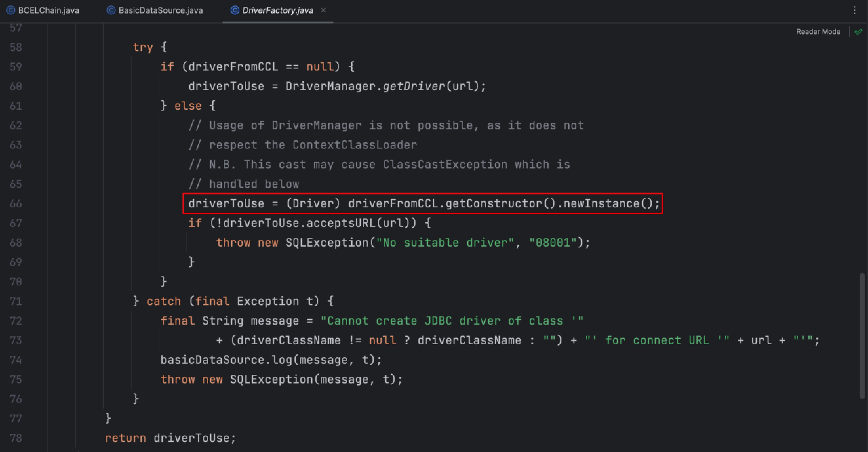Click the BasicDataSource.java class file icon
The width and height of the screenshot is (868, 452).
[x=111, y=11]
